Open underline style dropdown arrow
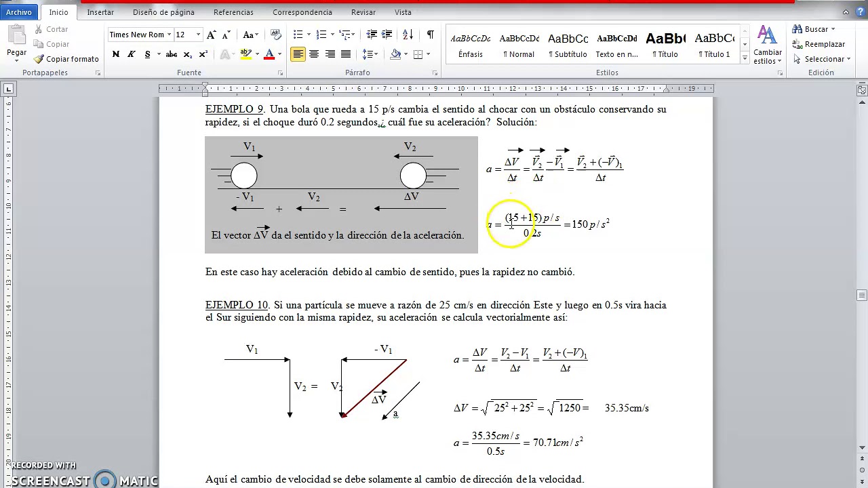The image size is (868, 488). point(159,54)
